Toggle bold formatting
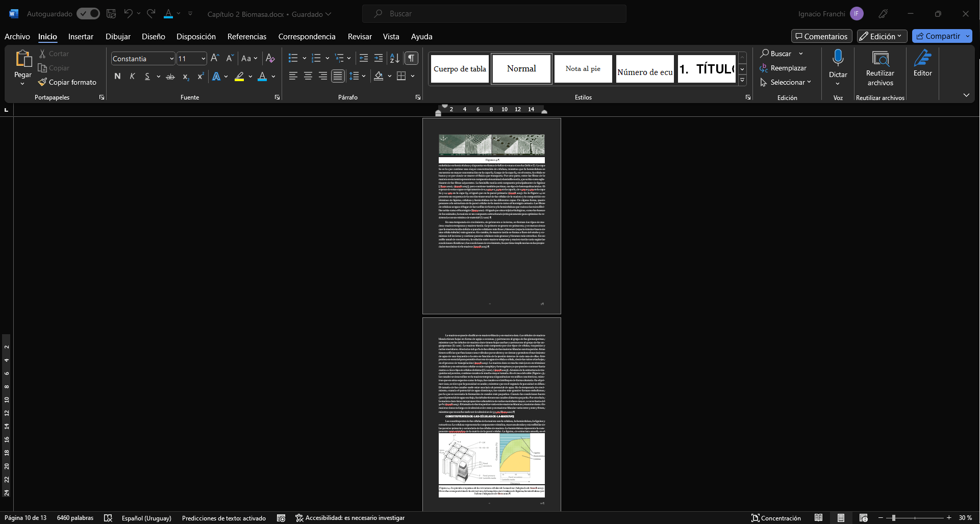The height and width of the screenshot is (524, 980). (117, 77)
